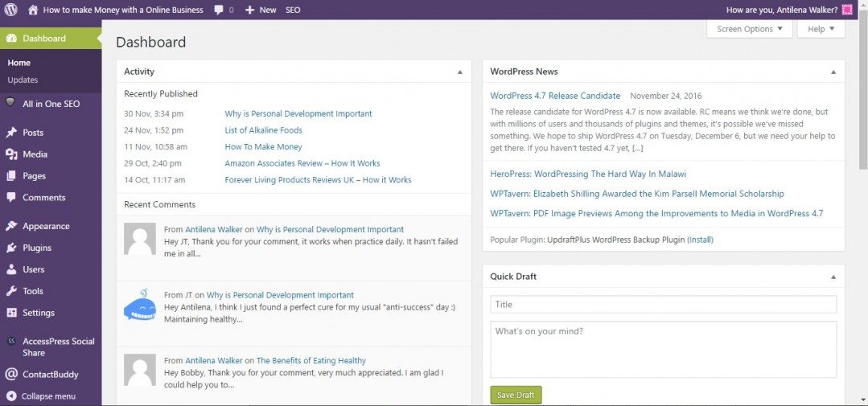The image size is (868, 406).
Task: Open How To Make Money post
Action: tap(264, 146)
